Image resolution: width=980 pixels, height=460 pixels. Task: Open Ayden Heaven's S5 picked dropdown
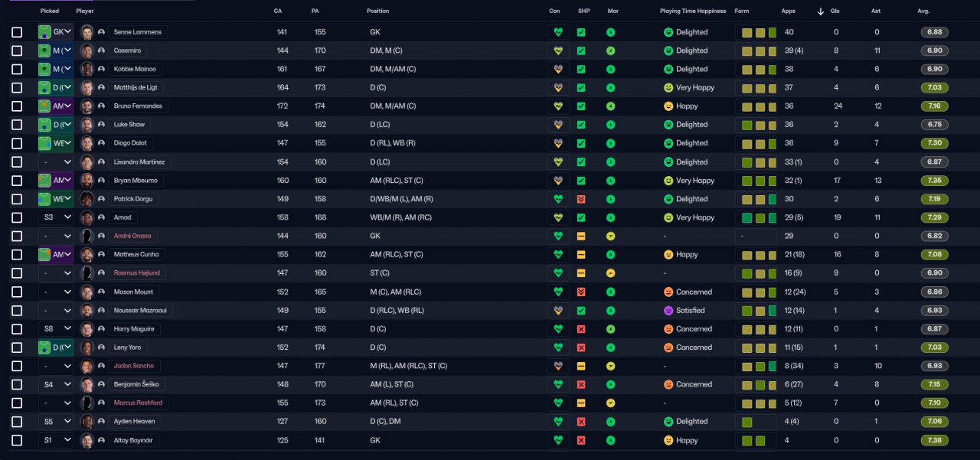[56, 422]
